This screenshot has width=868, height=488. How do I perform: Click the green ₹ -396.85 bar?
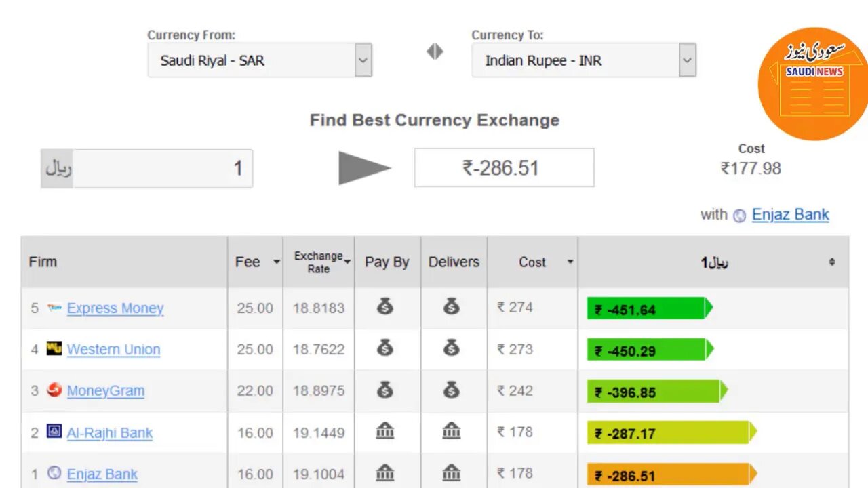[658, 391]
